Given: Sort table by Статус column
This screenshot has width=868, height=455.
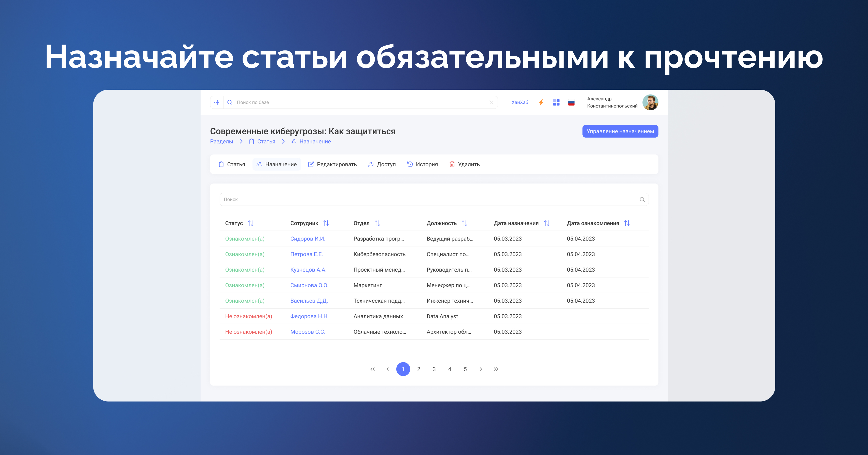Looking at the screenshot, I should coord(250,223).
